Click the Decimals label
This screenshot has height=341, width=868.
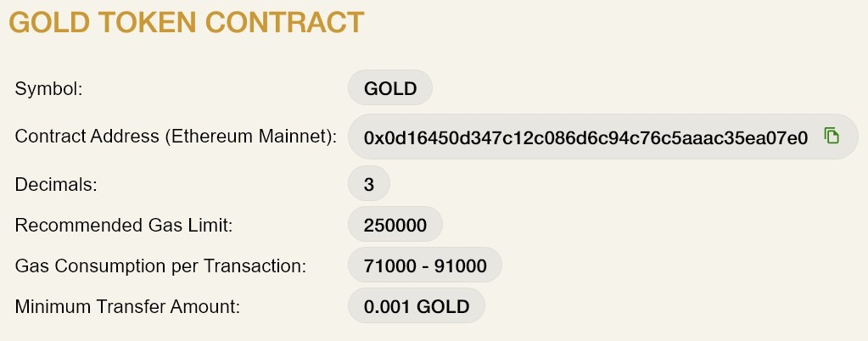55,184
